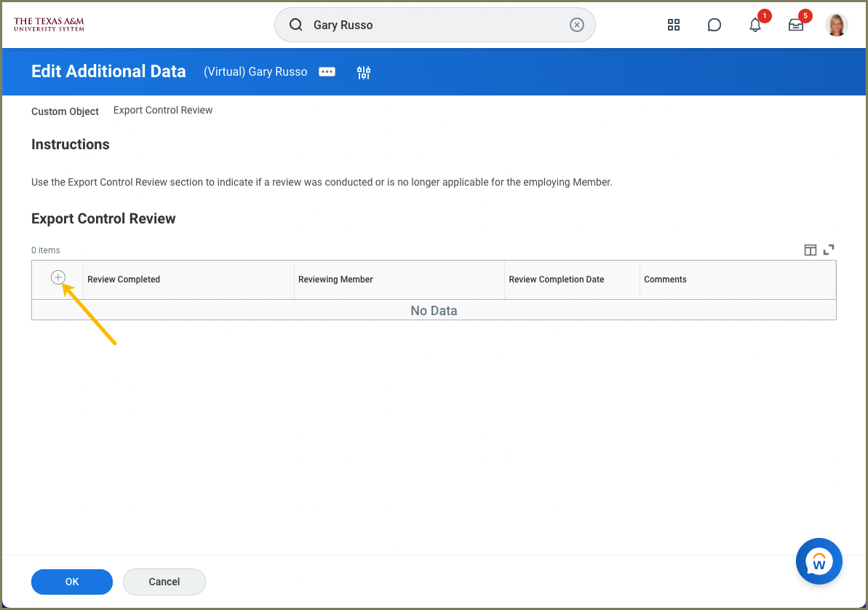This screenshot has height=610, width=868.
Task: Click the add row plus icon
Action: pyautogui.click(x=58, y=277)
